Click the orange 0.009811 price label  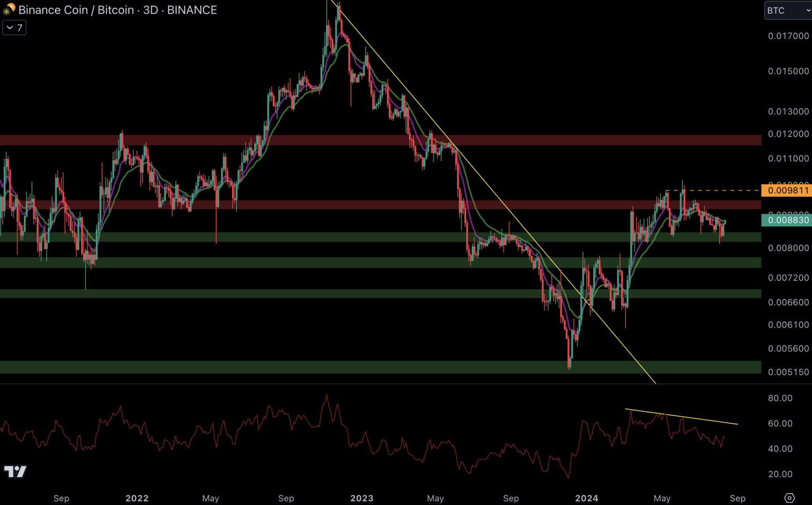[x=788, y=190]
